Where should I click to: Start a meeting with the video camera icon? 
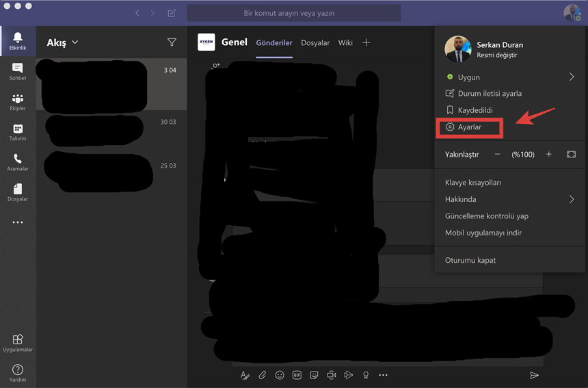[332, 375]
